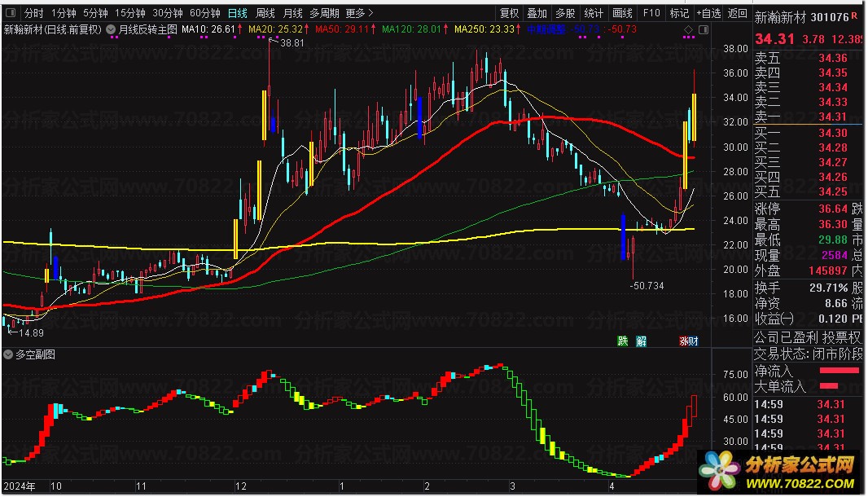868x497 pixels.
Task: Click the 交易状态: 闭市阶段 row
Action: click(809, 354)
